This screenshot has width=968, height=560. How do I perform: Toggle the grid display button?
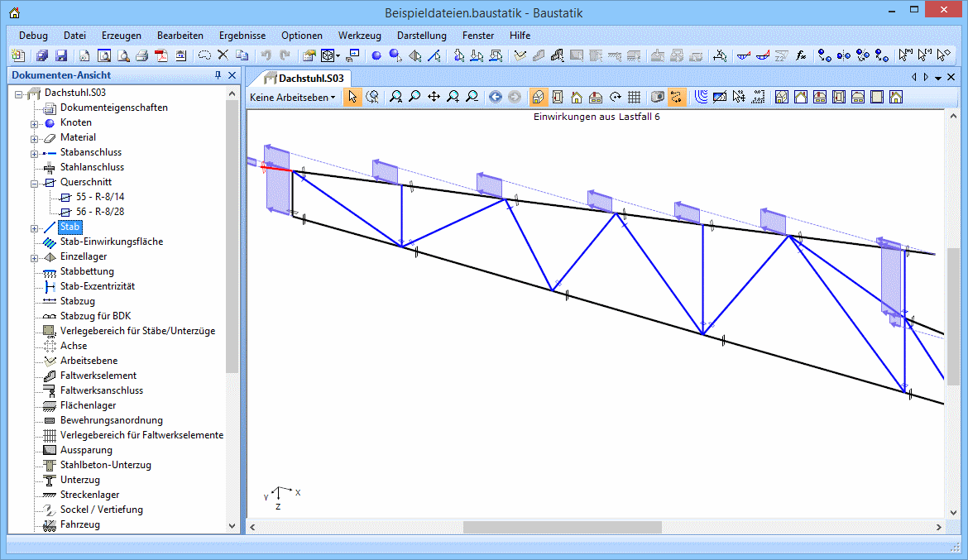634,97
